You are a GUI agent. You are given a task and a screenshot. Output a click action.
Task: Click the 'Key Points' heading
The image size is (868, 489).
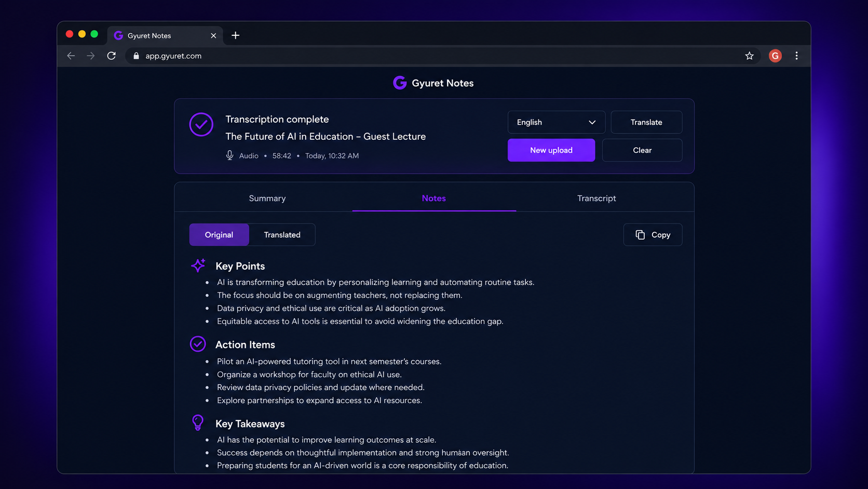click(x=240, y=266)
